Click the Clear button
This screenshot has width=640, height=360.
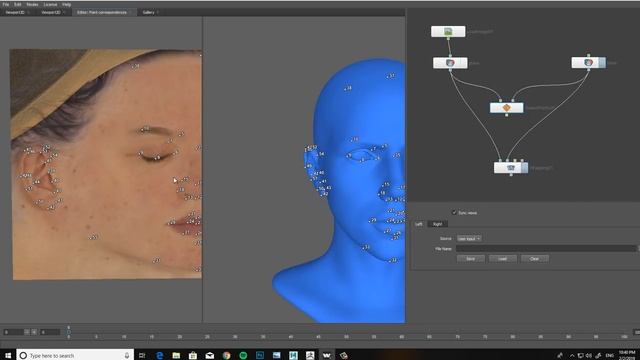click(535, 259)
